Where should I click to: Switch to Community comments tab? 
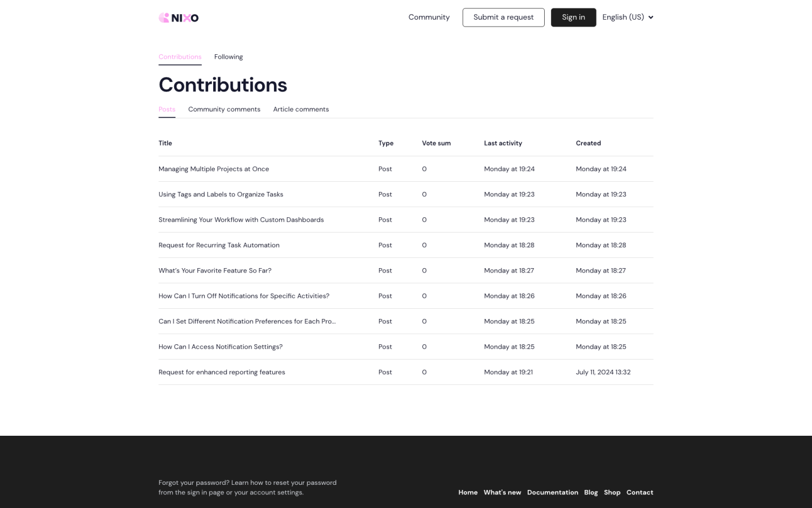point(224,110)
